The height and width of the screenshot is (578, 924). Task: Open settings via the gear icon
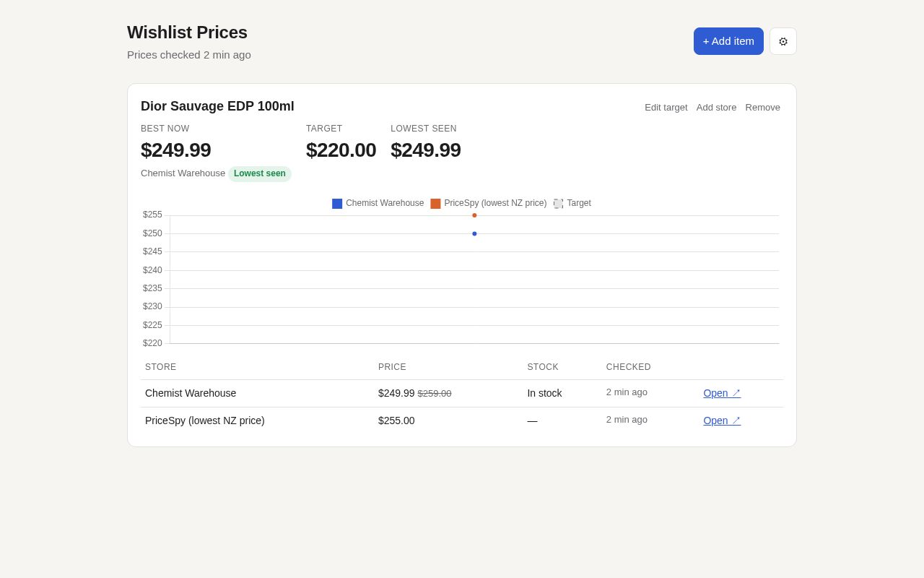(x=783, y=41)
